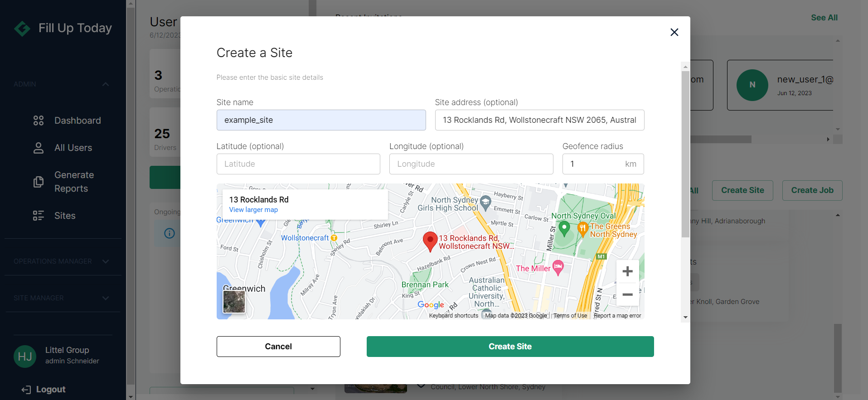Screen dimensions: 868x400
Task: Open Generate Reports in sidebar
Action: tap(74, 182)
